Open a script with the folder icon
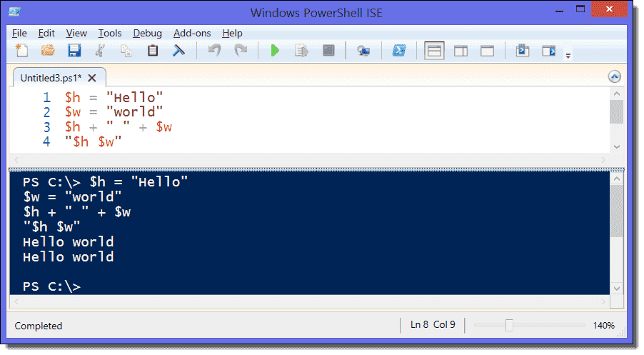This screenshot has width=644, height=355. tap(48, 51)
